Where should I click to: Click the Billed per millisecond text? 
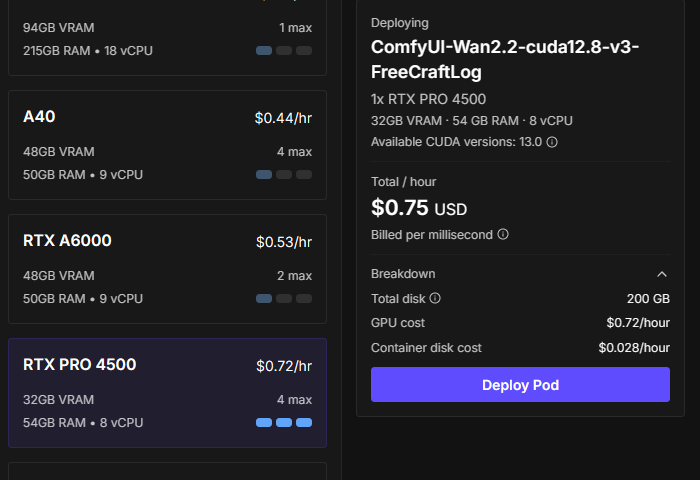(x=432, y=235)
